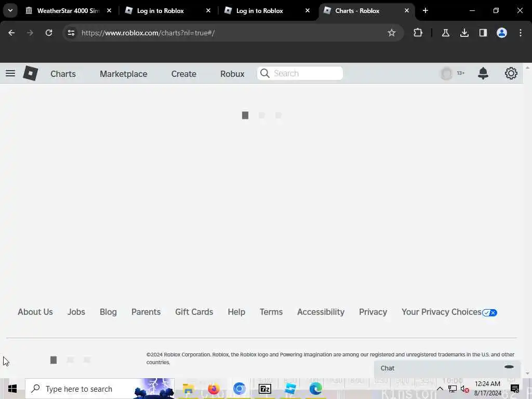
Task: Open the Help footer link
Action: pyautogui.click(x=236, y=312)
